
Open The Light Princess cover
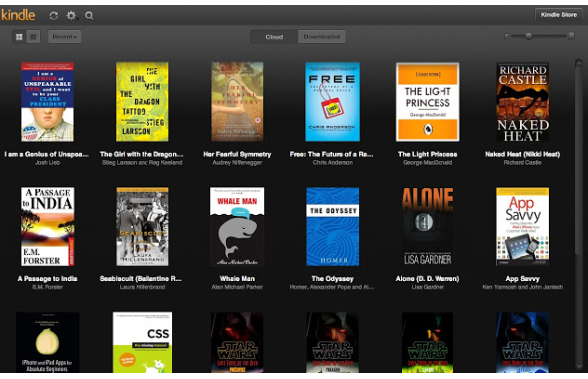(x=428, y=102)
